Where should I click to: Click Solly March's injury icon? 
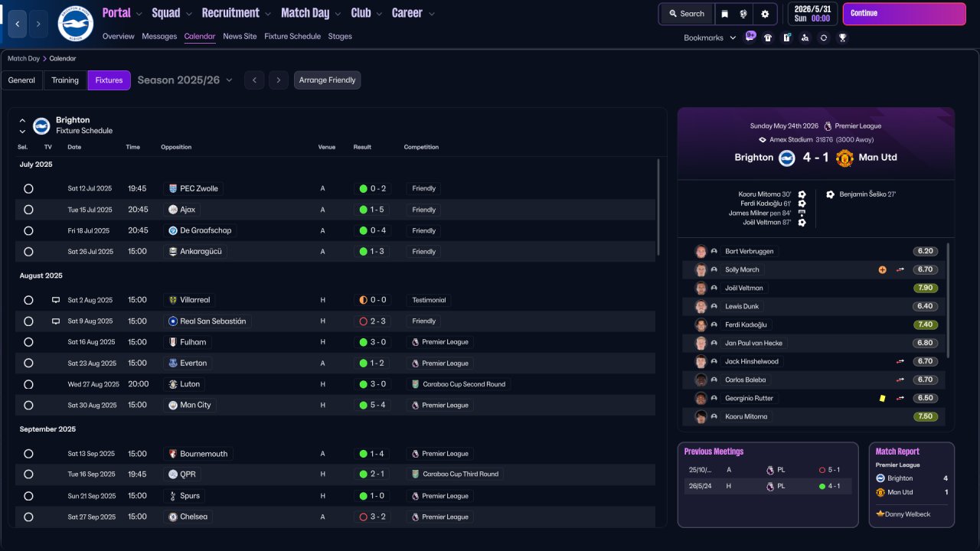click(883, 269)
